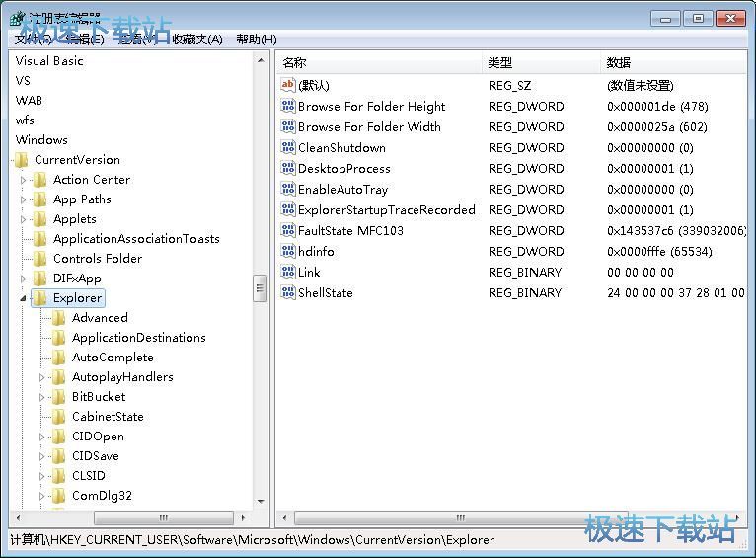Click the values pane scroll left arrow
The height and width of the screenshot is (558, 756).
point(284,518)
